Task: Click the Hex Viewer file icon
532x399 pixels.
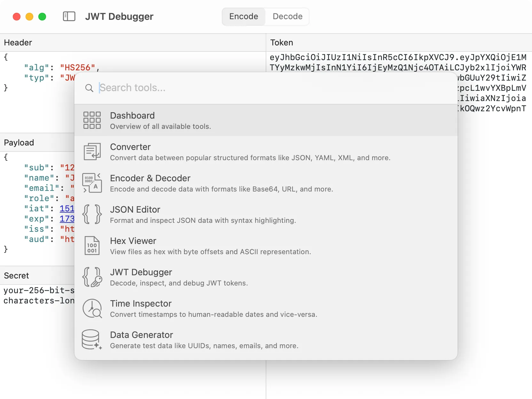Action: pos(92,246)
